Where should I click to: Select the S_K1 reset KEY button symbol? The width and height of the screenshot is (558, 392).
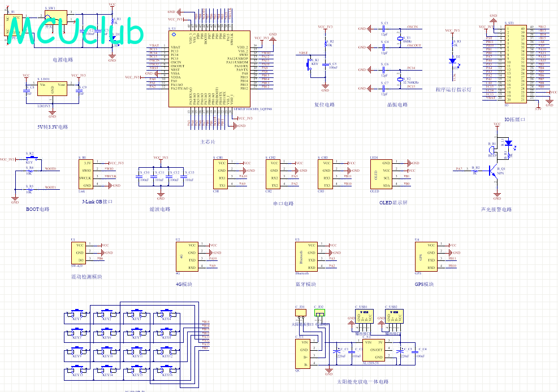point(310,64)
